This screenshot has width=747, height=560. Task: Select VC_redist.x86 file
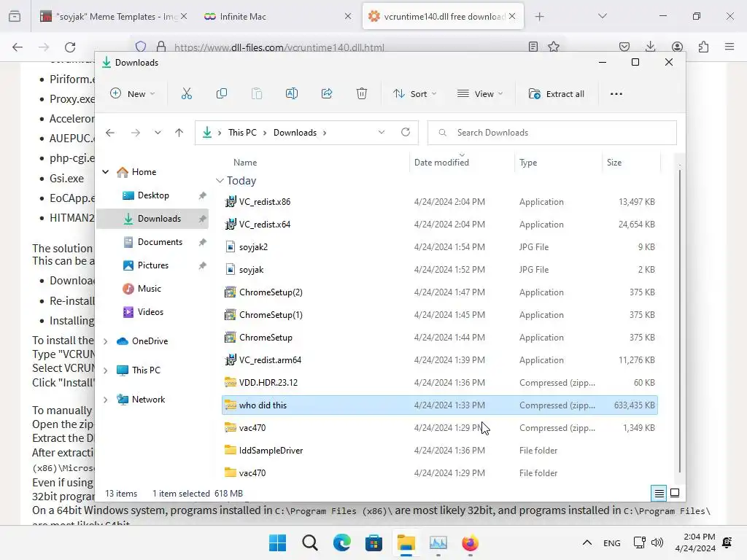pos(439,201)
